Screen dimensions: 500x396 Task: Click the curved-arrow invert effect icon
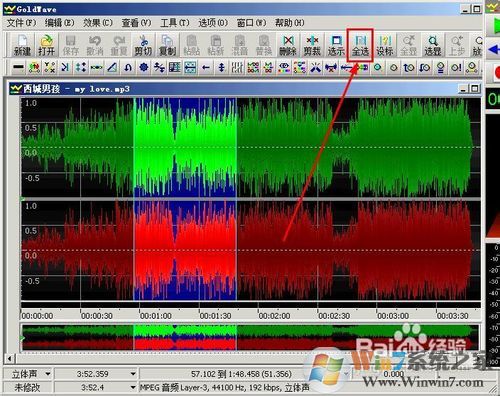pos(128,67)
